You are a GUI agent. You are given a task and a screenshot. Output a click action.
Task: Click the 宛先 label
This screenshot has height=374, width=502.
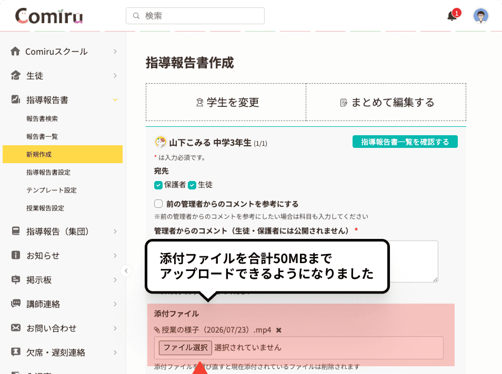(x=161, y=171)
